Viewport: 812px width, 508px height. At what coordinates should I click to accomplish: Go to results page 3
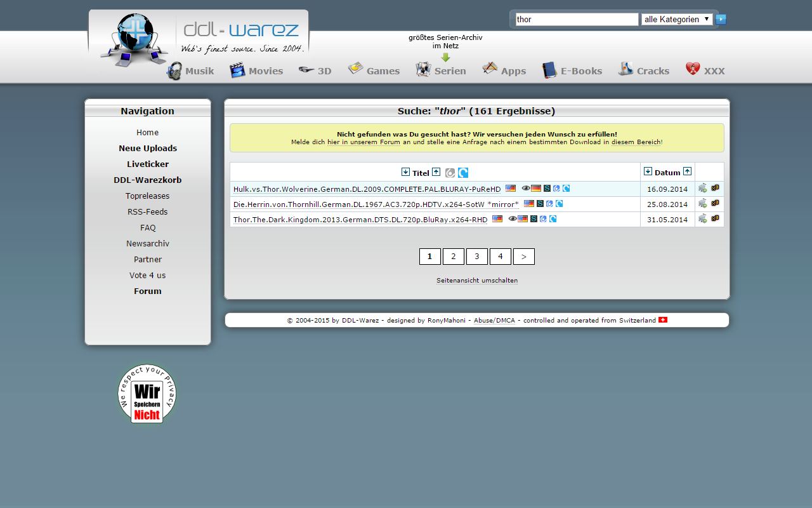tap(477, 257)
